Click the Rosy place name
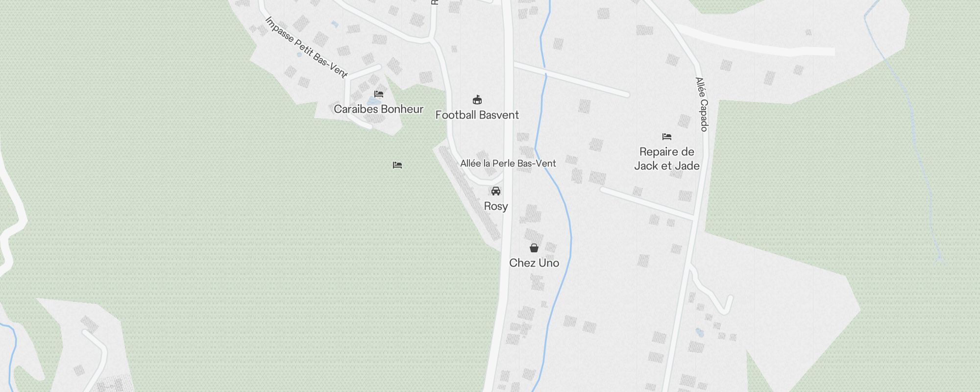 tap(496, 206)
